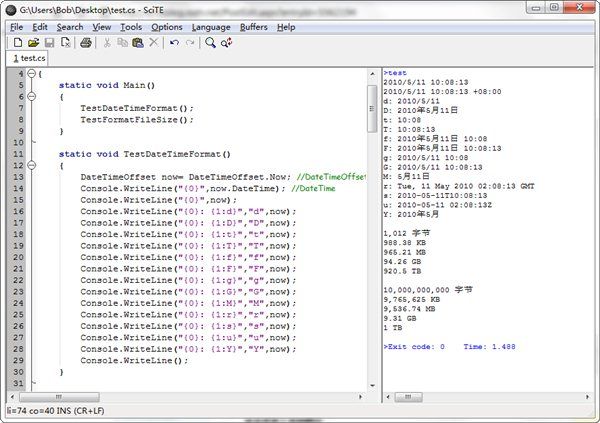Viewport: 600px width, 423px height.
Task: Click the Replace toolbar icon
Action: (x=226, y=42)
